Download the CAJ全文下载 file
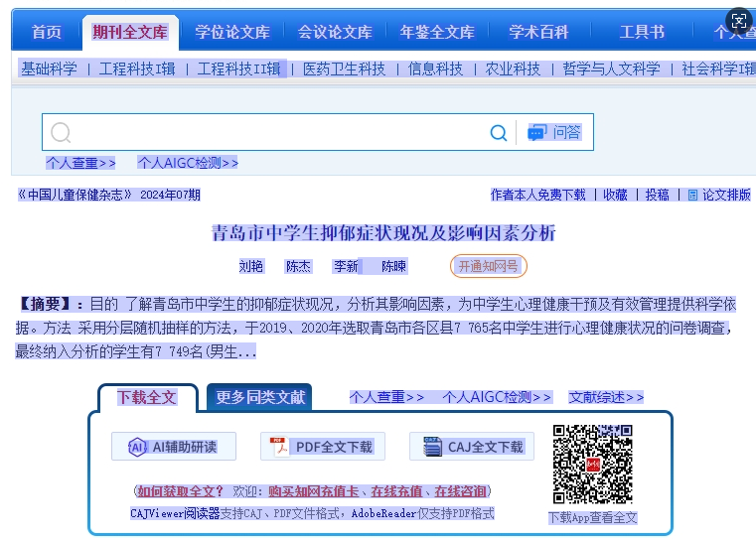This screenshot has height=542, width=756. click(x=472, y=447)
